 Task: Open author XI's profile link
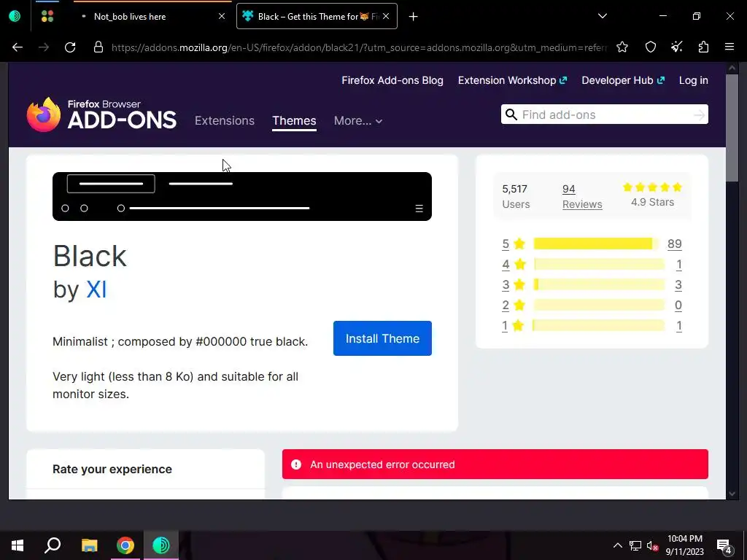(x=96, y=289)
